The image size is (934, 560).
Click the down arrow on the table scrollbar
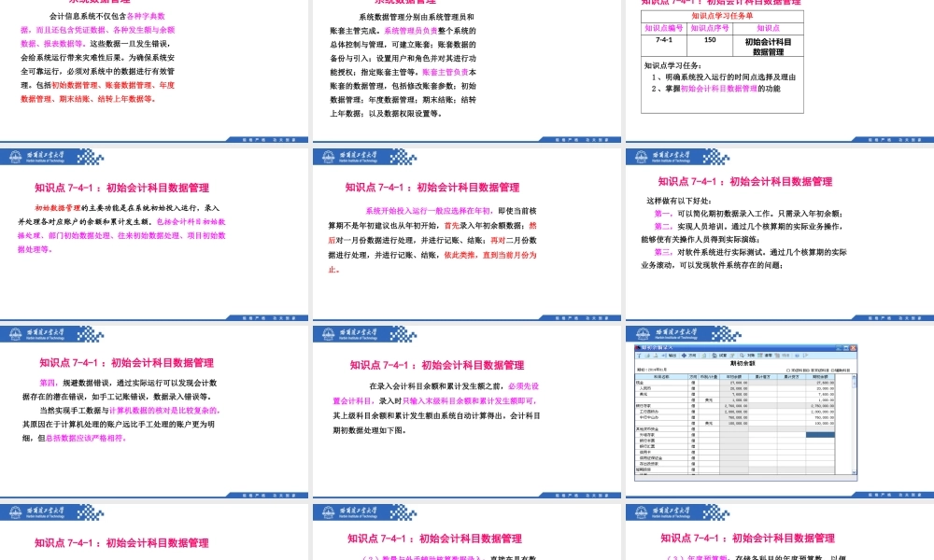pyautogui.click(x=853, y=473)
